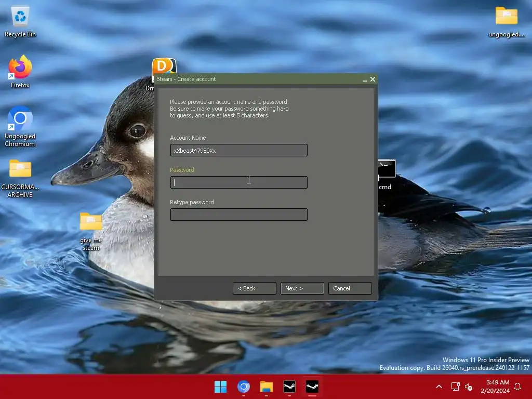Proceed with the Next > button

[302, 288]
